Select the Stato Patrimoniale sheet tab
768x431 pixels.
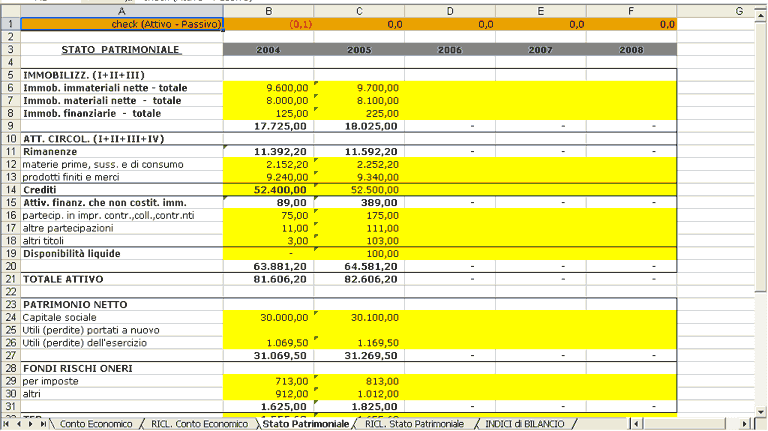click(306, 424)
